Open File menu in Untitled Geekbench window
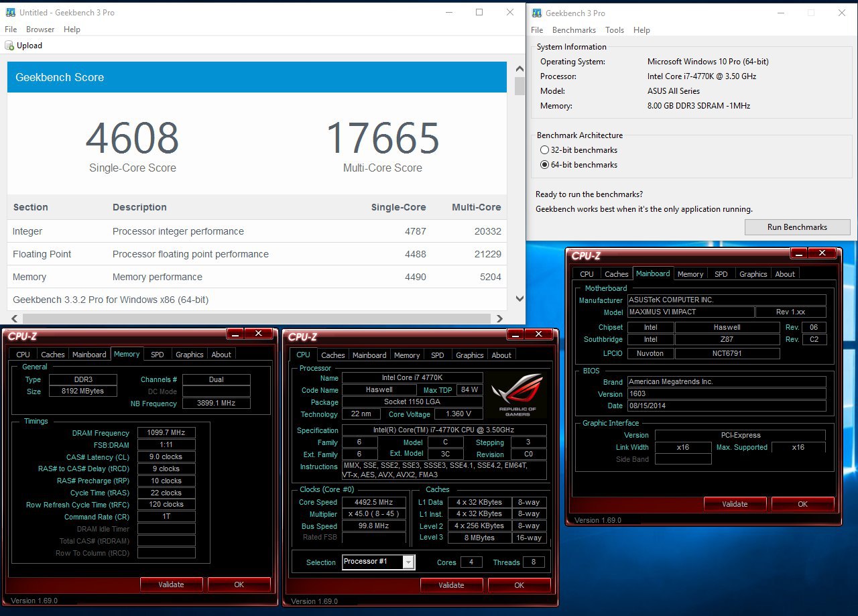 tap(11, 29)
